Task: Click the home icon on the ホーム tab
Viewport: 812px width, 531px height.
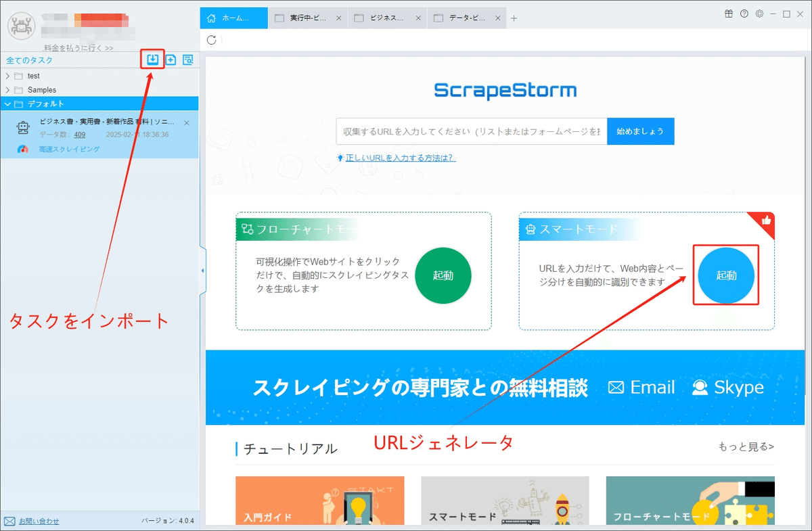Action: coord(212,18)
